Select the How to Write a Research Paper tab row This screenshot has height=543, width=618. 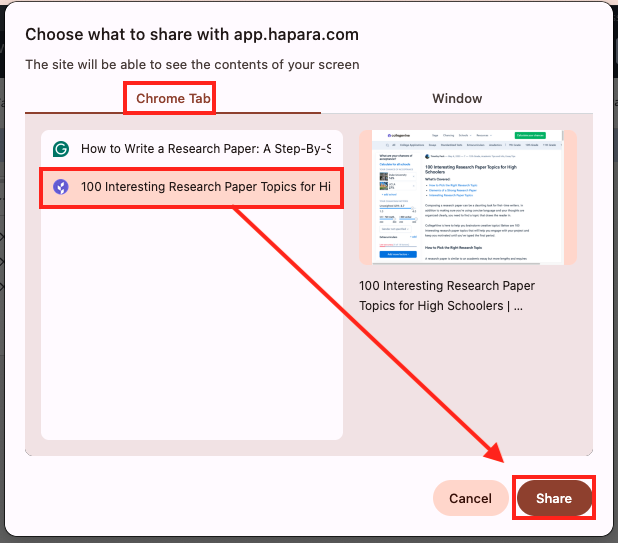tap(192, 149)
